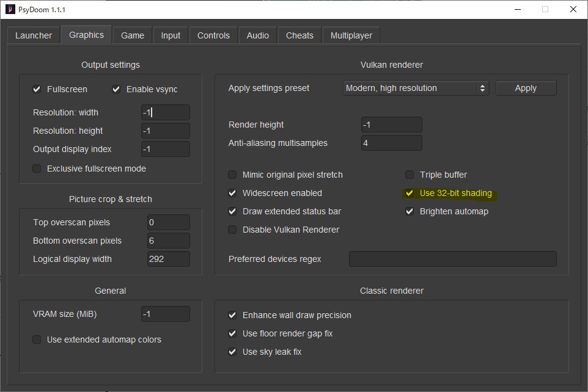Switch to the Cheats tab
This screenshot has height=392, width=588.
point(300,35)
